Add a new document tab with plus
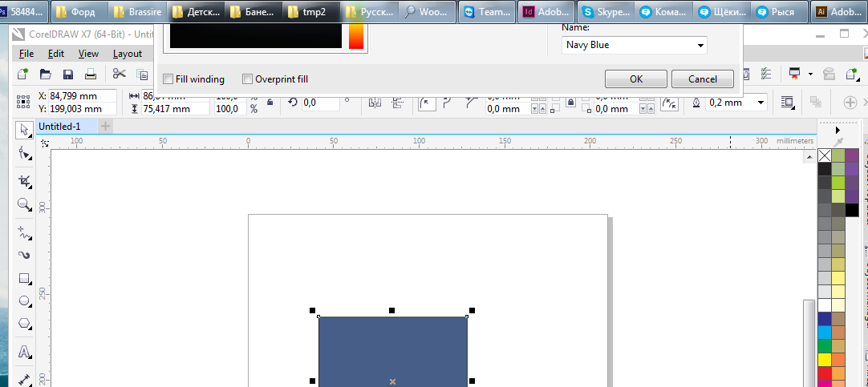 (x=104, y=126)
